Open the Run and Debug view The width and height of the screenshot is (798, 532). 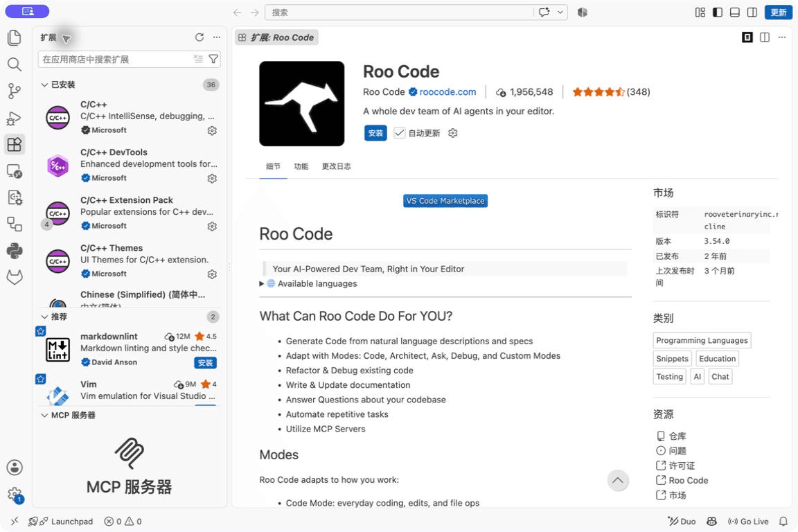pos(15,118)
